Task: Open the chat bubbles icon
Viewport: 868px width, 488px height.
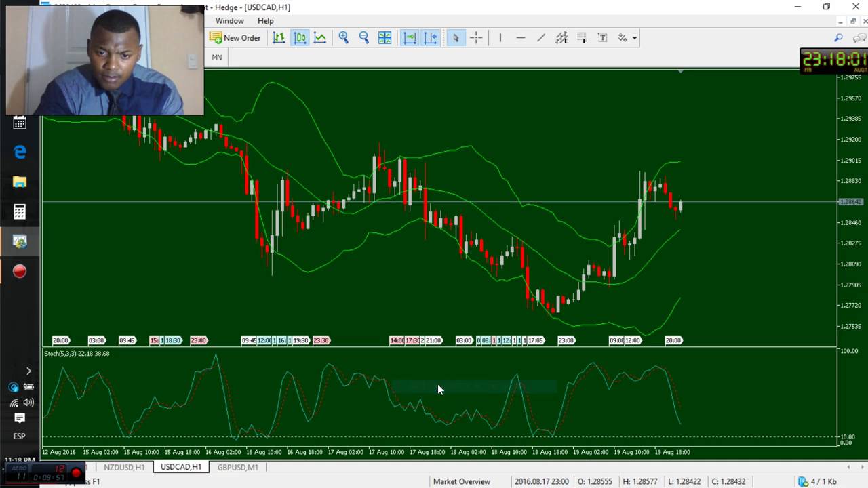Action: click(861, 38)
